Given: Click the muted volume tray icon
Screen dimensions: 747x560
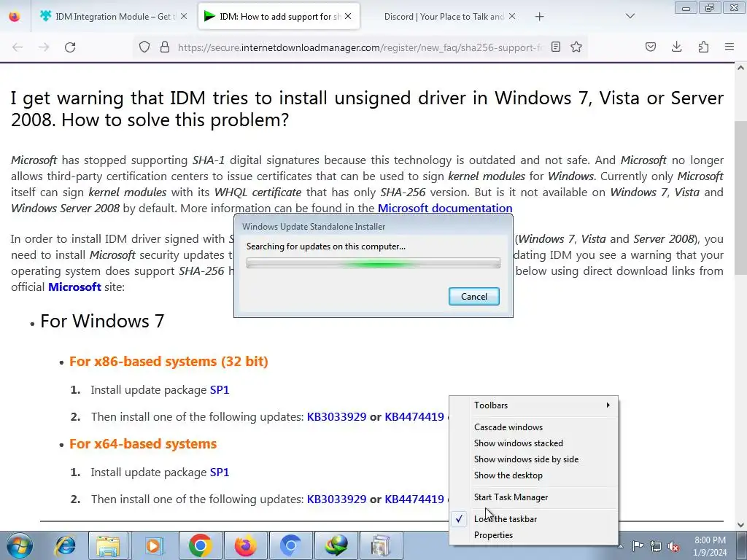Looking at the screenshot, I should click(673, 546).
